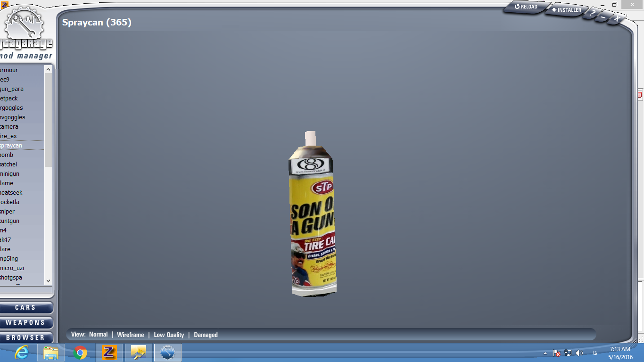Open the network tray icon
The height and width of the screenshot is (362, 644).
[x=568, y=353]
